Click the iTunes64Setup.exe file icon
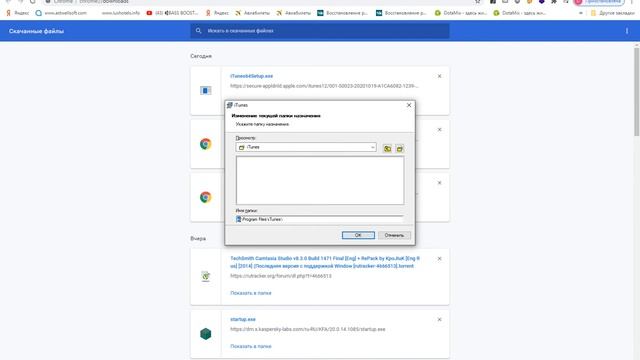Image resolution: width=640 pixels, height=360 pixels. click(x=205, y=90)
